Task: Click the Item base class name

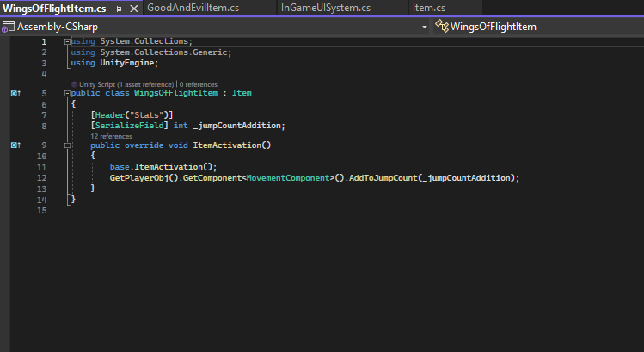Action: 242,93
